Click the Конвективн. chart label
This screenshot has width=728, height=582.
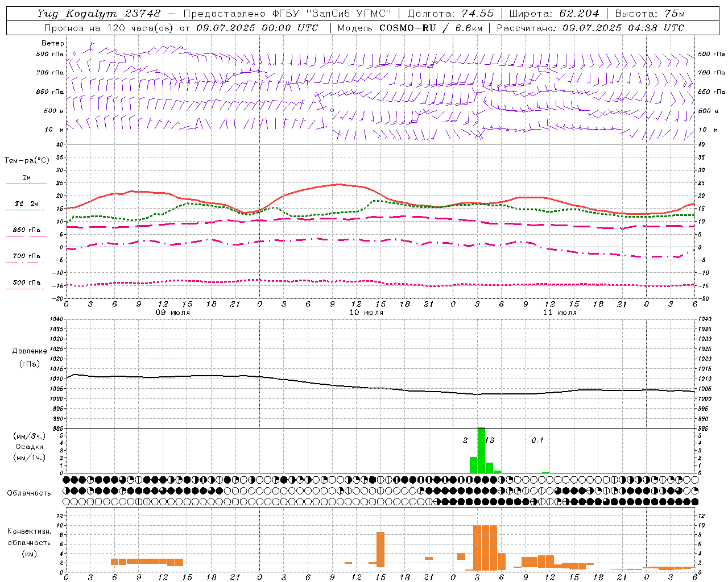coord(30,531)
